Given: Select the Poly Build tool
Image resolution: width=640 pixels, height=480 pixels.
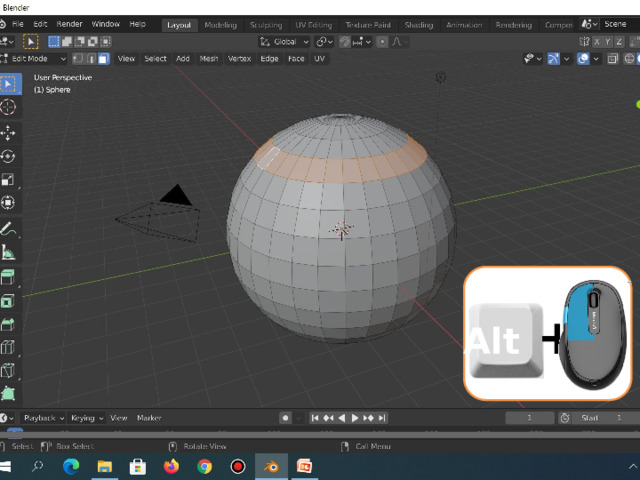Looking at the screenshot, I should pyautogui.click(x=8, y=393).
